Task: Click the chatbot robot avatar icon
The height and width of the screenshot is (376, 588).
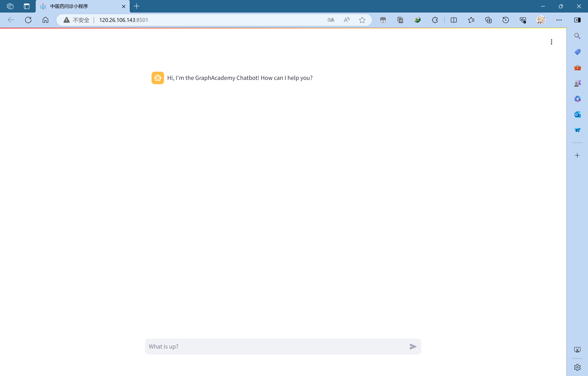Action: pyautogui.click(x=158, y=78)
